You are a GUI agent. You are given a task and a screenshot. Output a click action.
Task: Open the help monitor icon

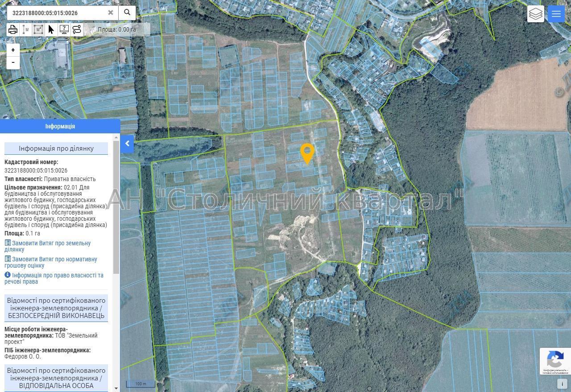pos(64,30)
